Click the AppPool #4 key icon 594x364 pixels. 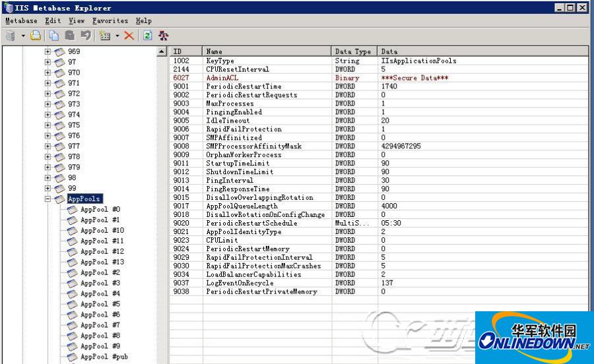coord(72,294)
